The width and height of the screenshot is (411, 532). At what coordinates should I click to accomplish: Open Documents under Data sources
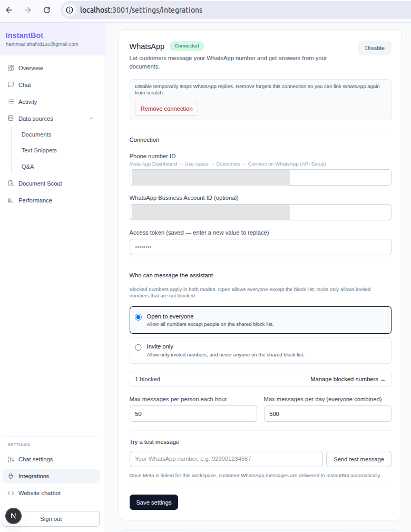(36, 134)
